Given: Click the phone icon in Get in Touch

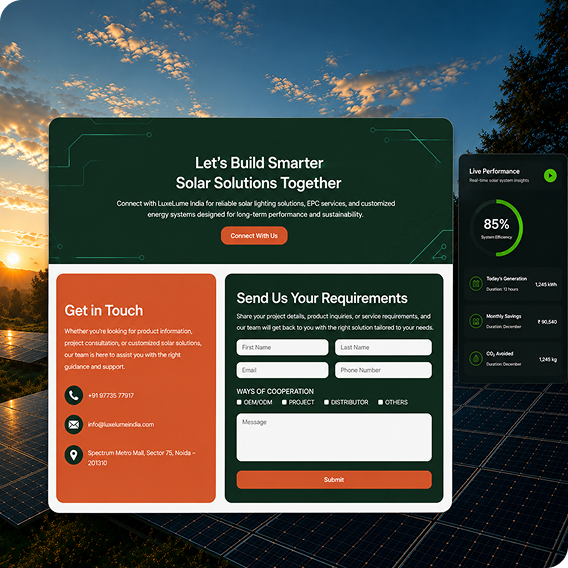Looking at the screenshot, I should tap(74, 395).
